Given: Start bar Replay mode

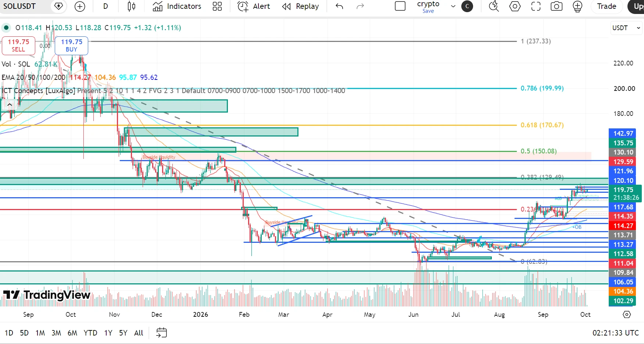Looking at the screenshot, I should (300, 6).
